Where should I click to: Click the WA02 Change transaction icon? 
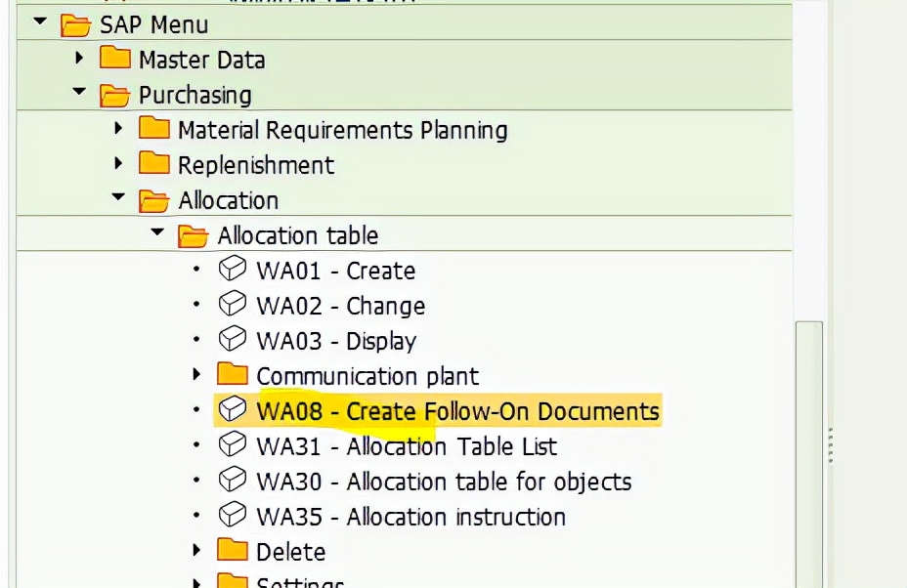click(x=233, y=305)
